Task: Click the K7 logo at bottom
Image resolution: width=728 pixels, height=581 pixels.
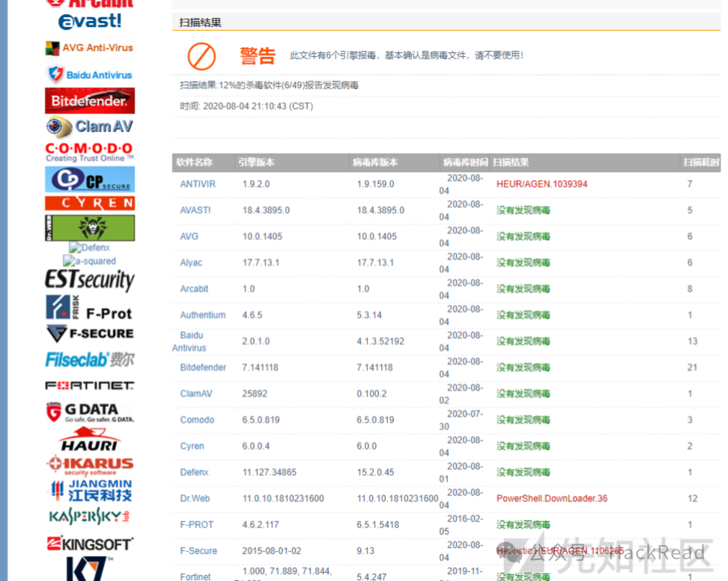Action: pyautogui.click(x=88, y=568)
